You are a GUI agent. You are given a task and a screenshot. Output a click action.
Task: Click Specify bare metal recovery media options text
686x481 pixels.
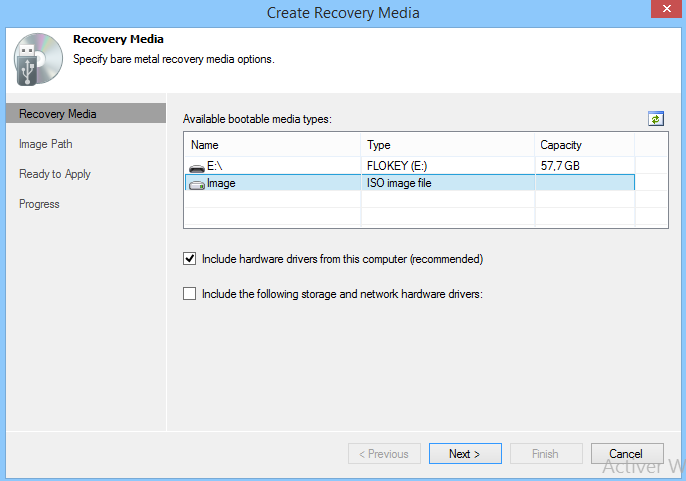(174, 59)
